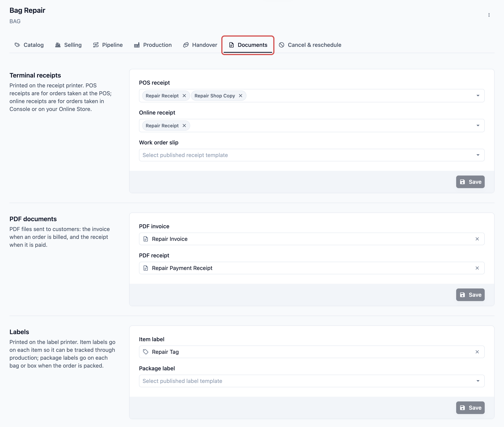The height and width of the screenshot is (427, 504).
Task: Click the BAG code text under the title
Action: 15,21
